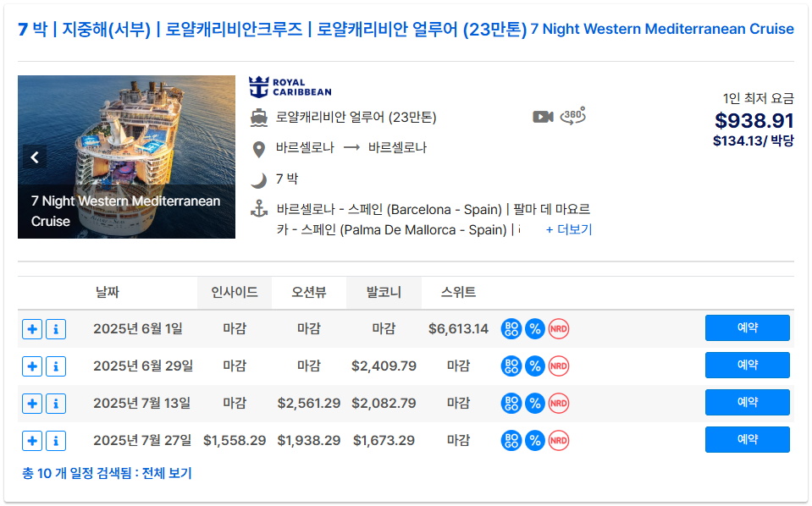Click percent discount badge in 7월 27일 row
Viewport: 812px width, 506px height.
pos(535,441)
